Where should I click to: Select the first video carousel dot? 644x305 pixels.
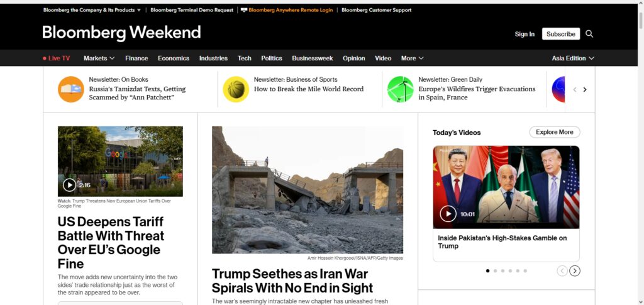pyautogui.click(x=487, y=271)
